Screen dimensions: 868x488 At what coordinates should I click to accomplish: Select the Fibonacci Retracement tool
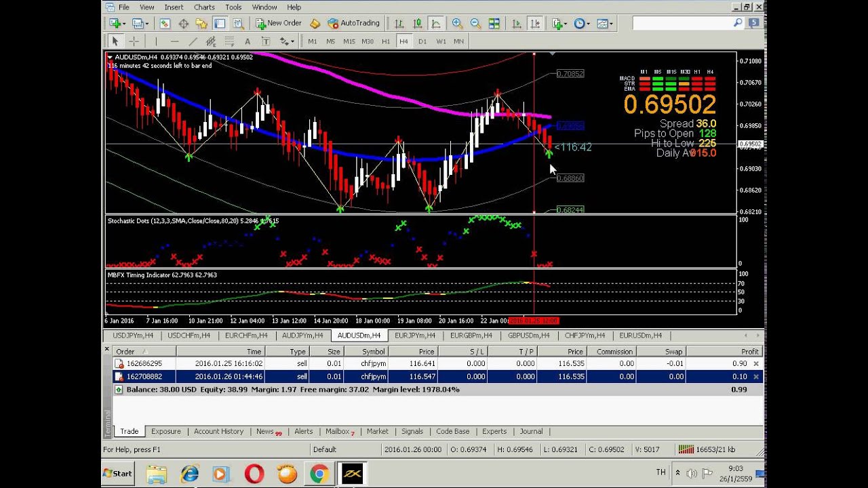point(229,41)
